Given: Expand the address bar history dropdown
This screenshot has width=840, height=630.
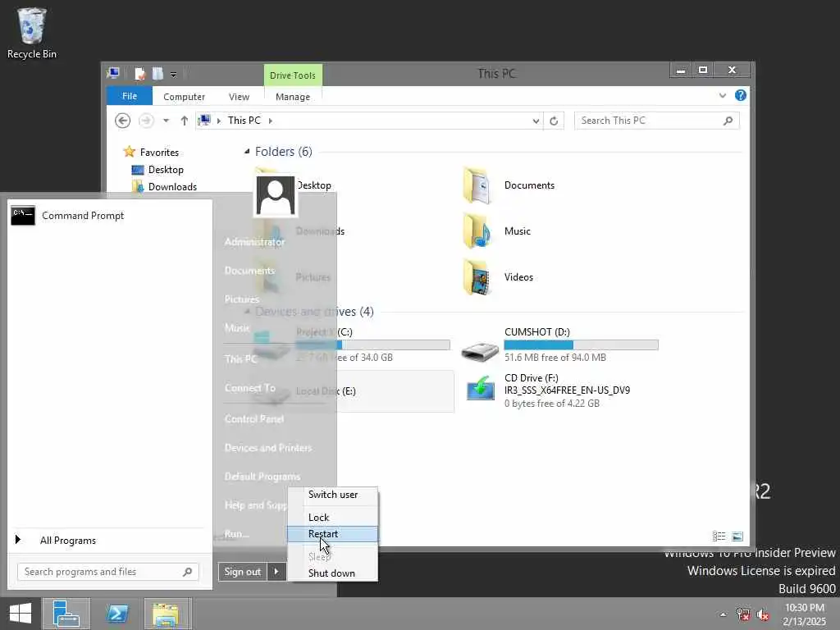Looking at the screenshot, I should point(536,121).
